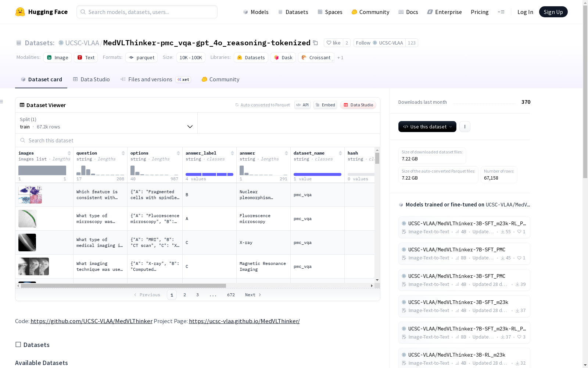Click the parquet format tag

(141, 57)
